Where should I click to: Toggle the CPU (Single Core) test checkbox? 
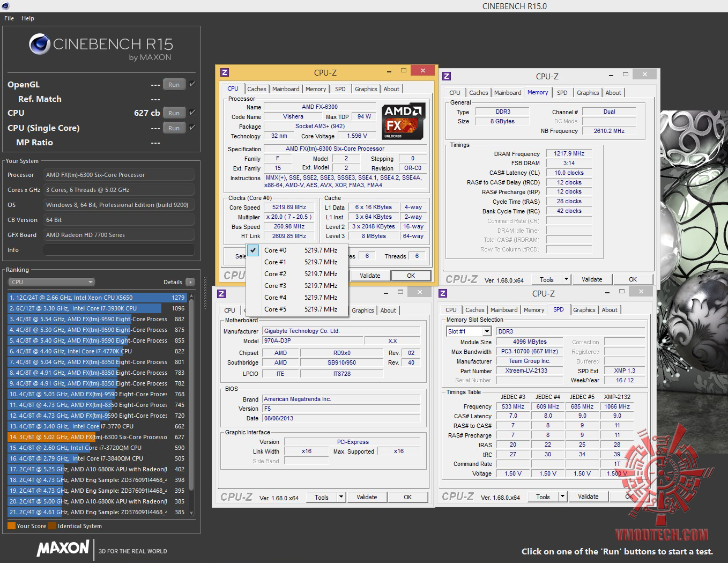click(x=192, y=128)
